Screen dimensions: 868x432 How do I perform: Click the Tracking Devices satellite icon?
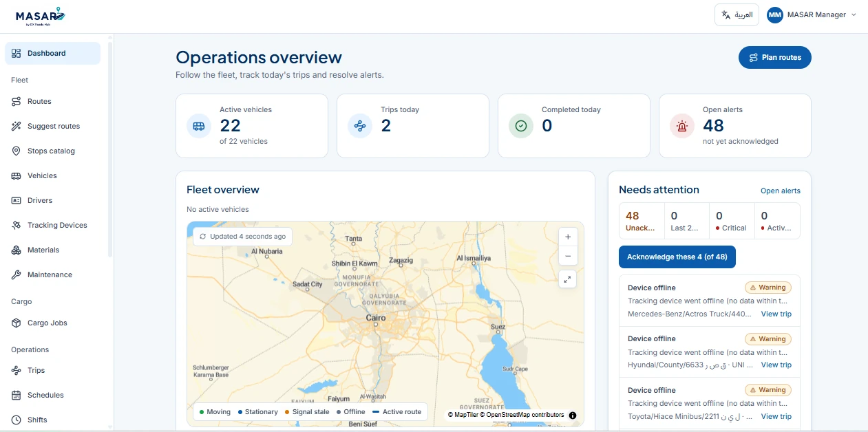(17, 226)
